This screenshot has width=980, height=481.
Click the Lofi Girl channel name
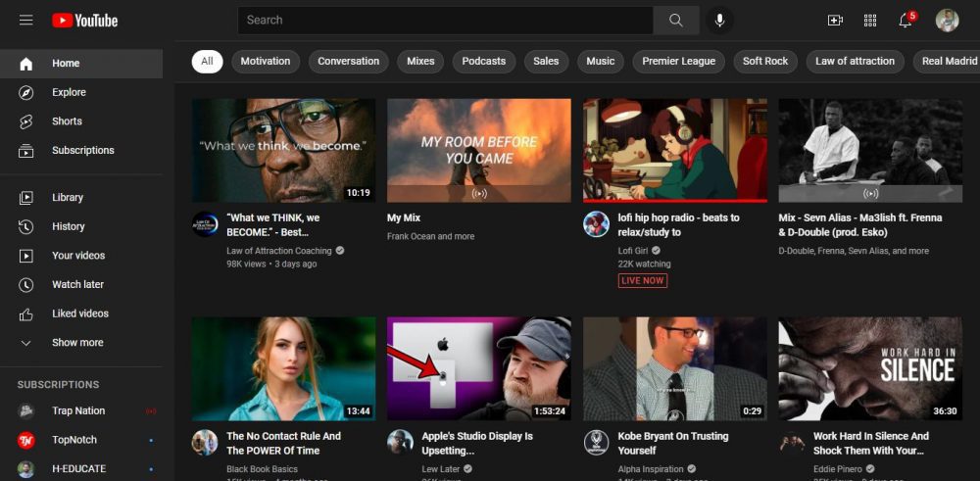point(633,251)
